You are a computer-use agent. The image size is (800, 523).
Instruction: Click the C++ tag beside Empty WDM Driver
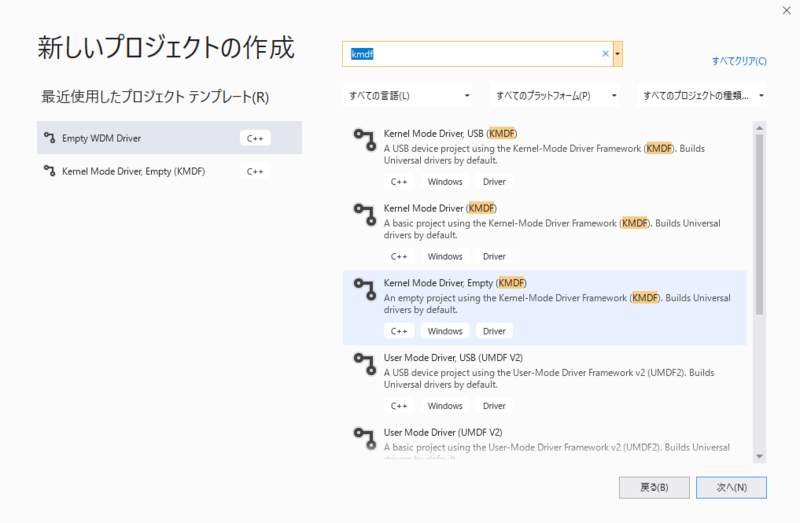pos(255,138)
